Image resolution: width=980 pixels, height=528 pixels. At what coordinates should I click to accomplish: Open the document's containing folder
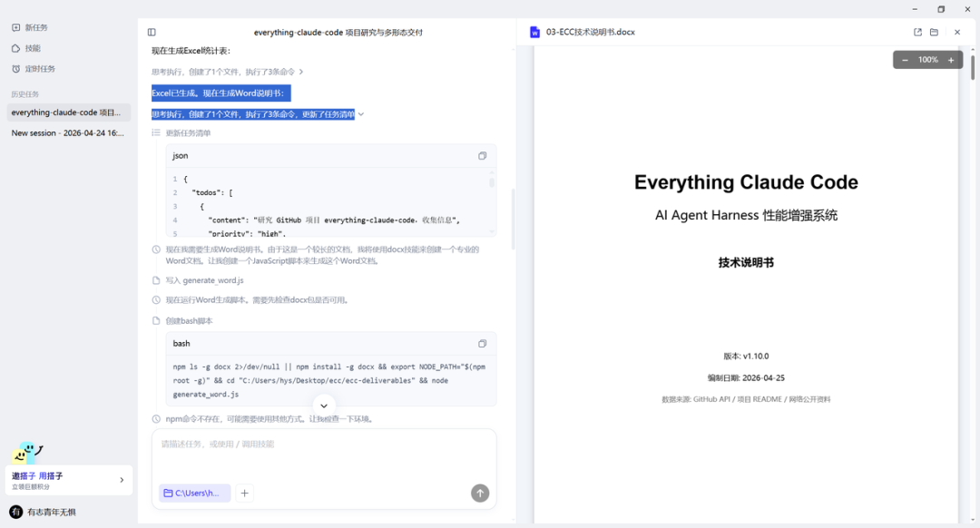(934, 33)
